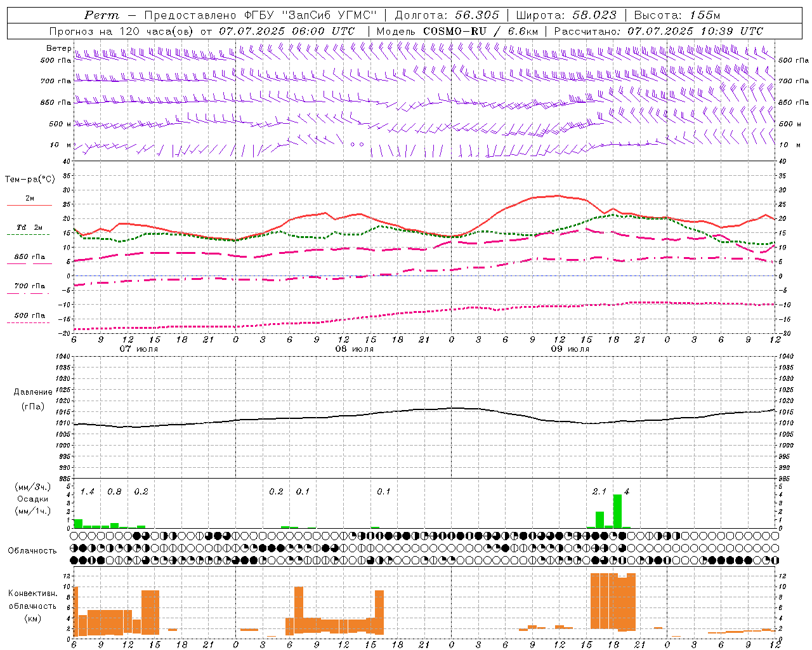Click the 'Ветер' wind panel label
The image size is (812, 650).
[x=58, y=48]
